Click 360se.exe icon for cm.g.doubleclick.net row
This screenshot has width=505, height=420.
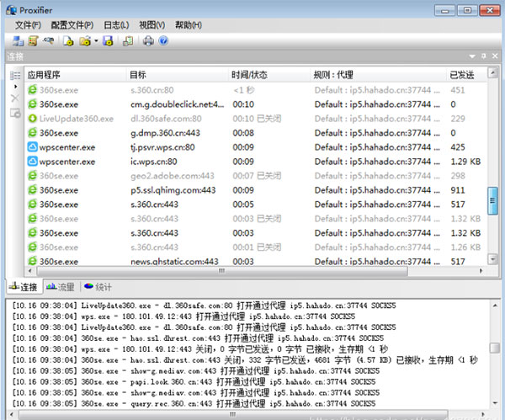coord(32,104)
